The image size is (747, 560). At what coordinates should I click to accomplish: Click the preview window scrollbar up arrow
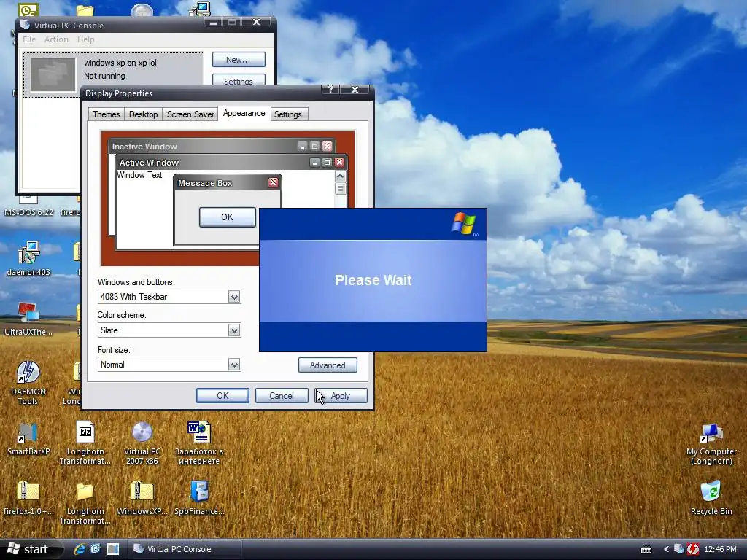340,176
